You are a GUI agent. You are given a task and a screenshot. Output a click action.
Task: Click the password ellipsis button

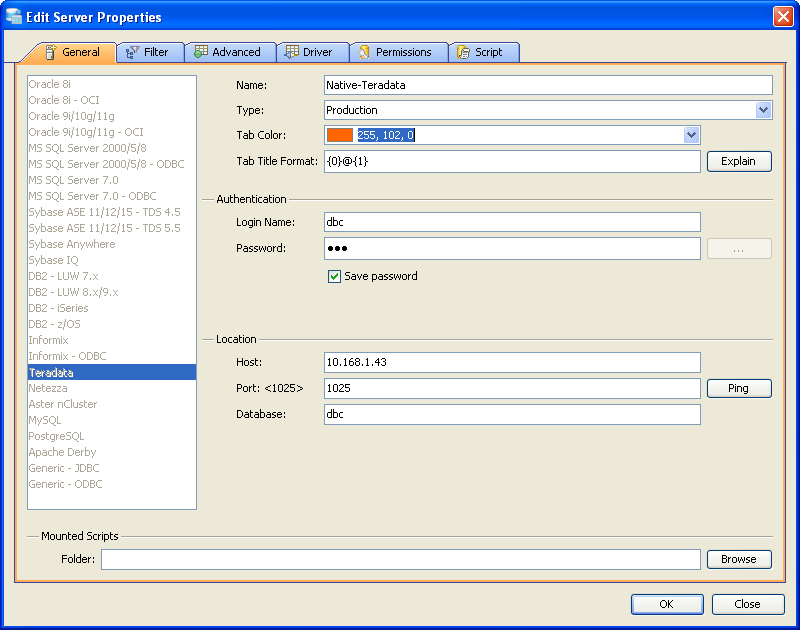[739, 249]
